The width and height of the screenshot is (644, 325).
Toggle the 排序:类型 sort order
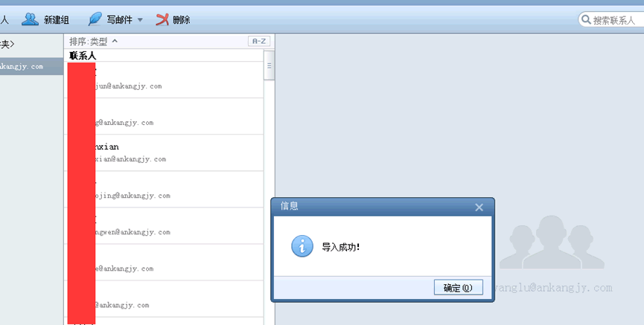(x=93, y=42)
